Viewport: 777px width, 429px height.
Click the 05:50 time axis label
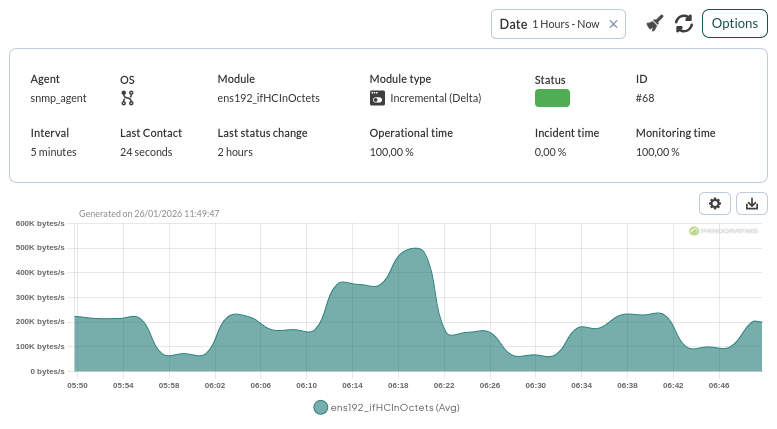coord(77,385)
